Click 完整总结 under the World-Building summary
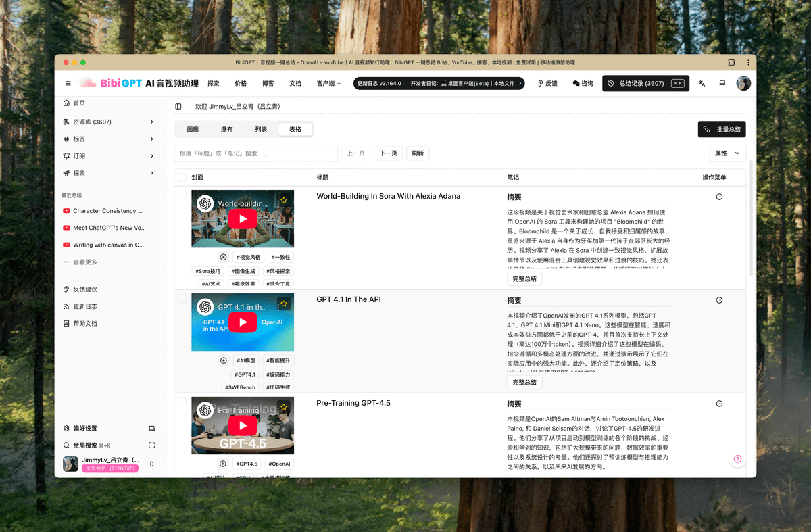Screen dimensions: 811x532 (524, 279)
